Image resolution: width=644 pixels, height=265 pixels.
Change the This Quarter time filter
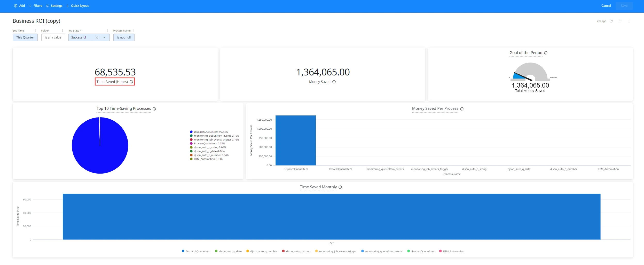coord(25,37)
